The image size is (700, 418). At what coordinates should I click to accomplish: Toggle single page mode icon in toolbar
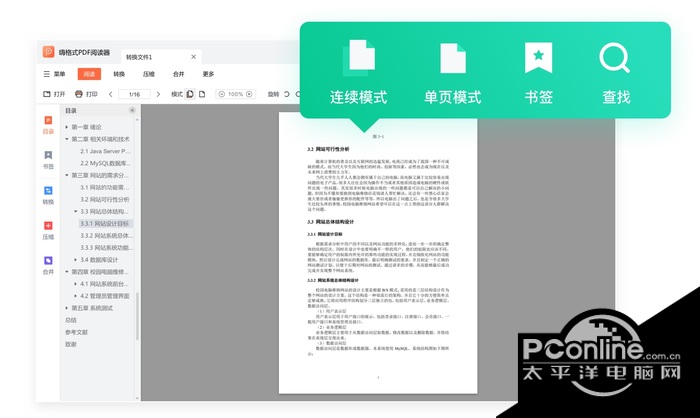coord(202,94)
